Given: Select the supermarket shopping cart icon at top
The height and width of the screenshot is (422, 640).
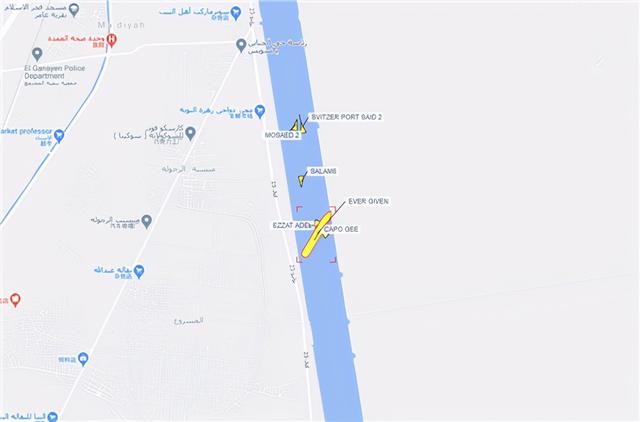Looking at the screenshot, I should [x=236, y=13].
